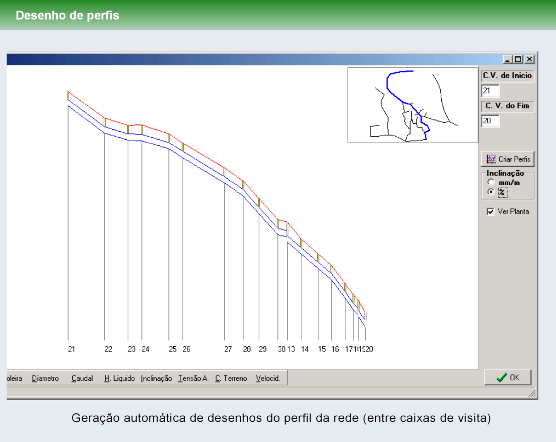
Task: Click the Criar Perfis chart icon
Action: coord(491,159)
